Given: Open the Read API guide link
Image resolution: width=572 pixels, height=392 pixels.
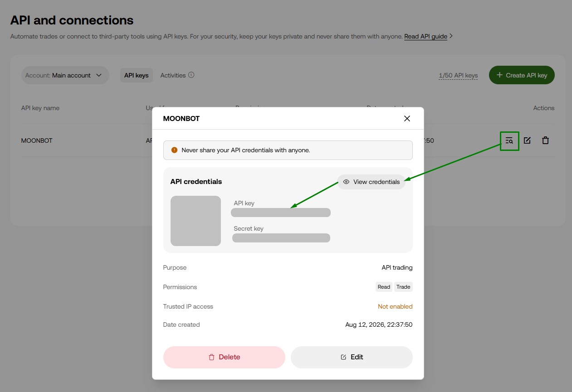Looking at the screenshot, I should coord(425,36).
